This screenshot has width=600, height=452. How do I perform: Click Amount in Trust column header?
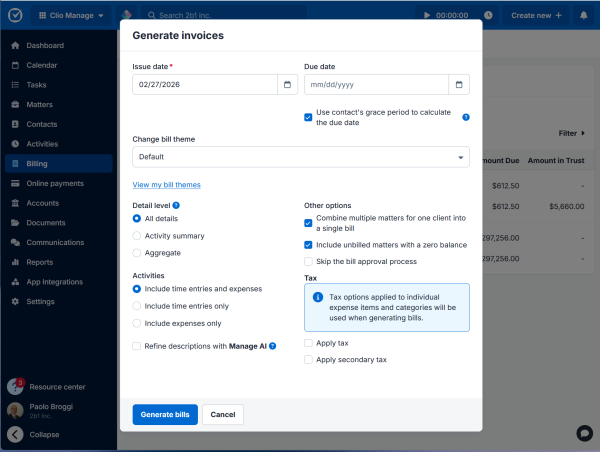(556, 161)
